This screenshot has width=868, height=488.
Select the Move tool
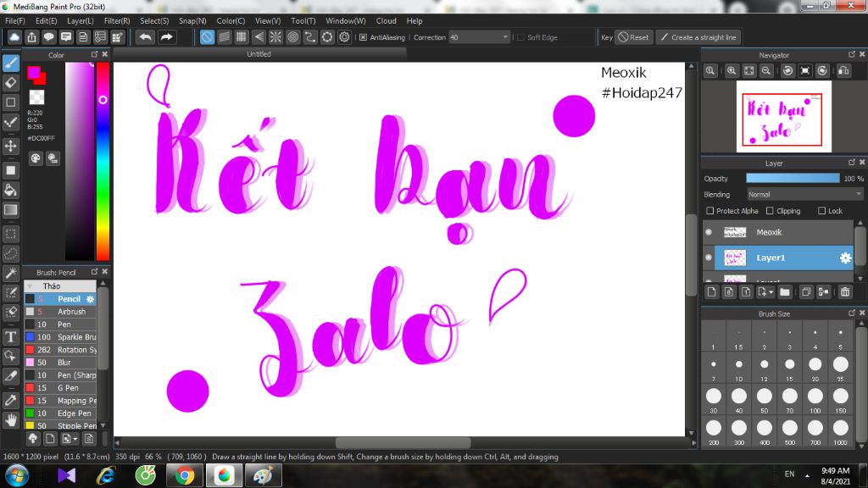pos(10,146)
